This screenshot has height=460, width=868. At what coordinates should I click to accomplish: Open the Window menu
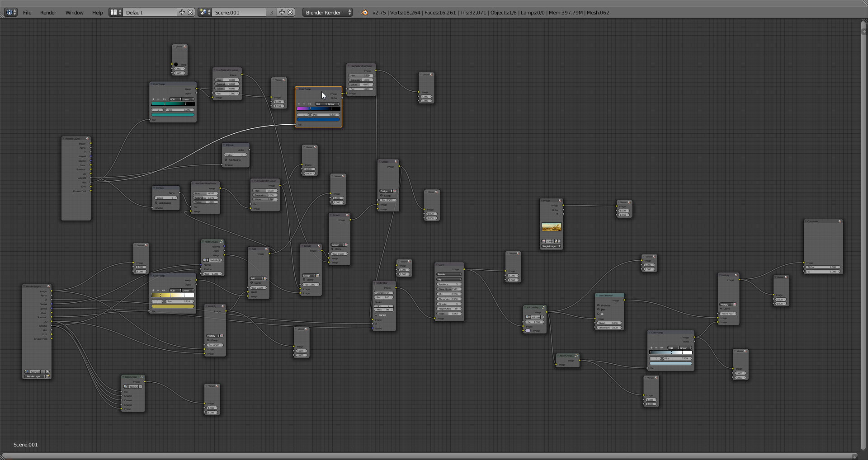(74, 12)
